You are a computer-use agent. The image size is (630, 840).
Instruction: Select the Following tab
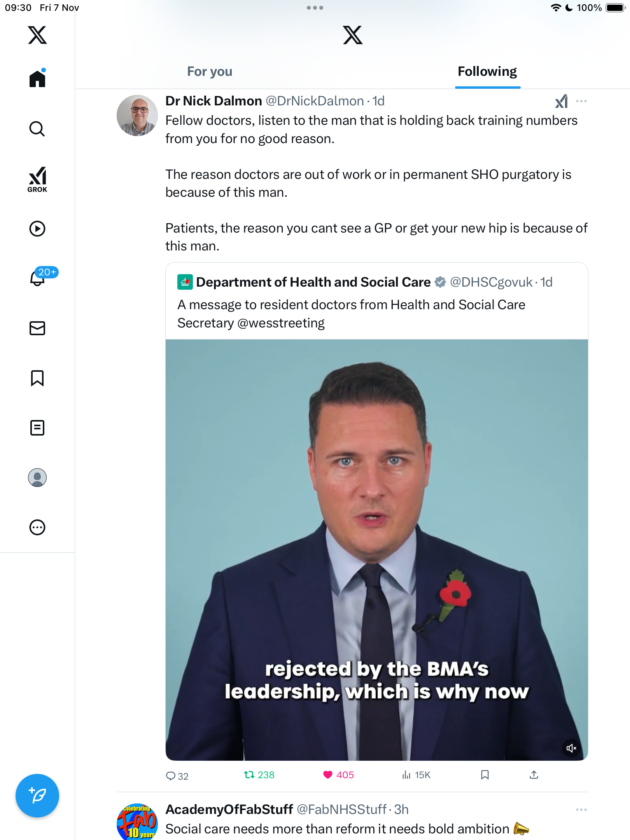coord(487,72)
